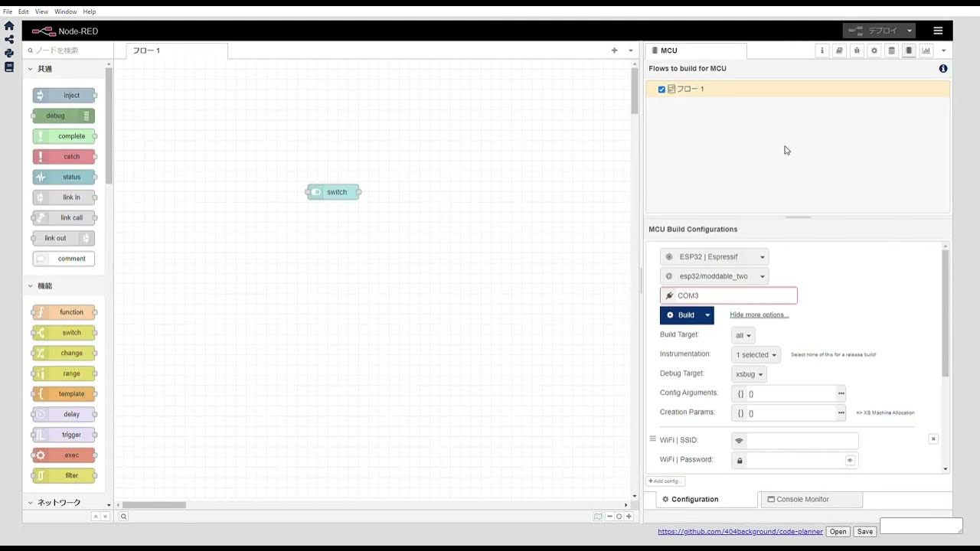The height and width of the screenshot is (551, 980).
Task: Add a new flow with plus icon
Action: 614,51
